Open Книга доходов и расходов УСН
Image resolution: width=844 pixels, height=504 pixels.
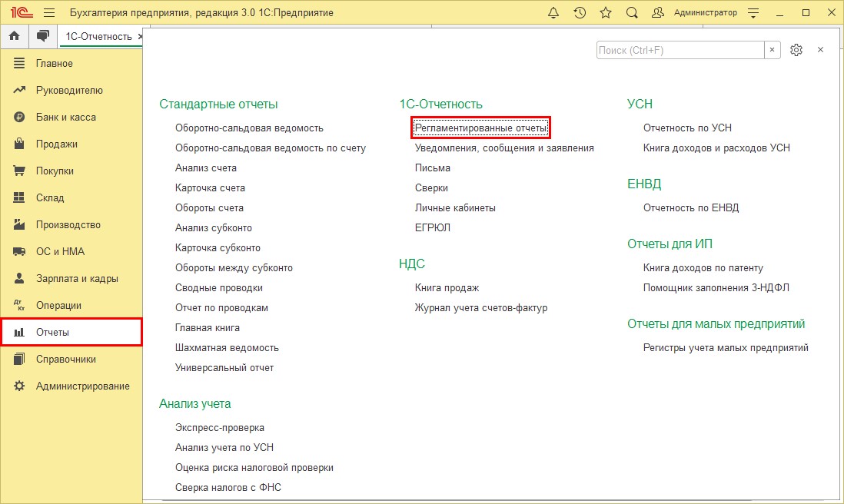pyautogui.click(x=716, y=148)
